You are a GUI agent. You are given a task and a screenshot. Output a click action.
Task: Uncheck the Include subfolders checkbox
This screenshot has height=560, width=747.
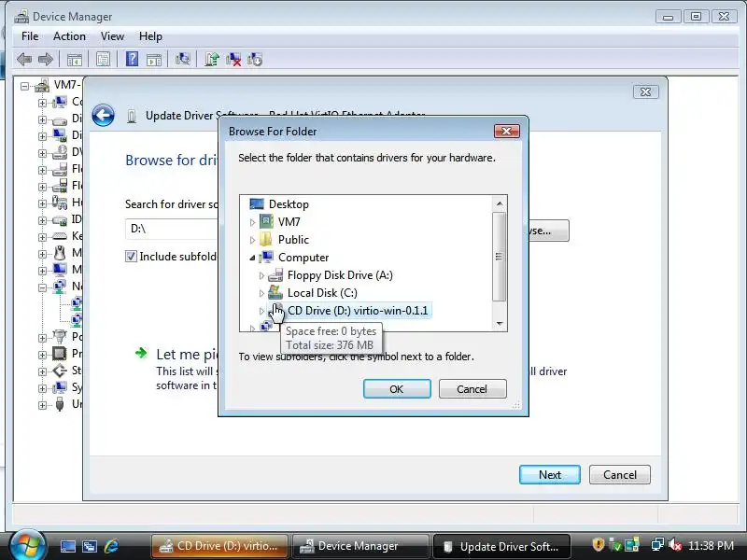coord(131,256)
